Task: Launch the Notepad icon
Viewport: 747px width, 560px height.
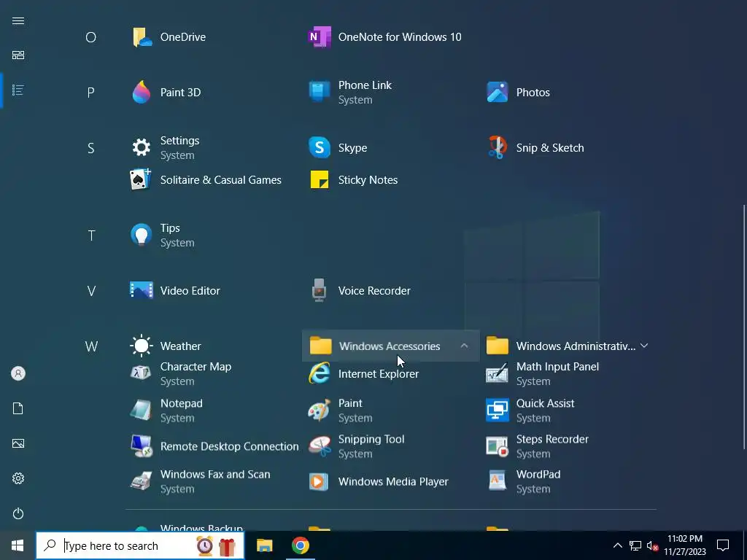Action: coord(142,410)
